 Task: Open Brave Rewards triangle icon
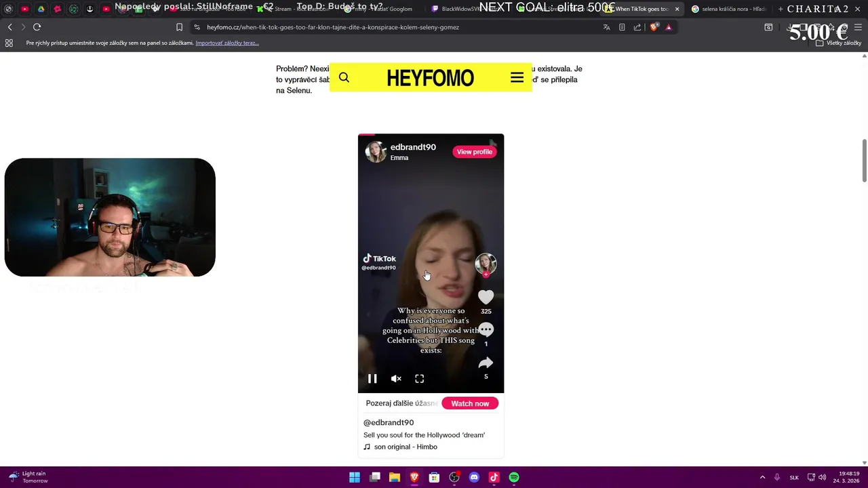tap(669, 27)
